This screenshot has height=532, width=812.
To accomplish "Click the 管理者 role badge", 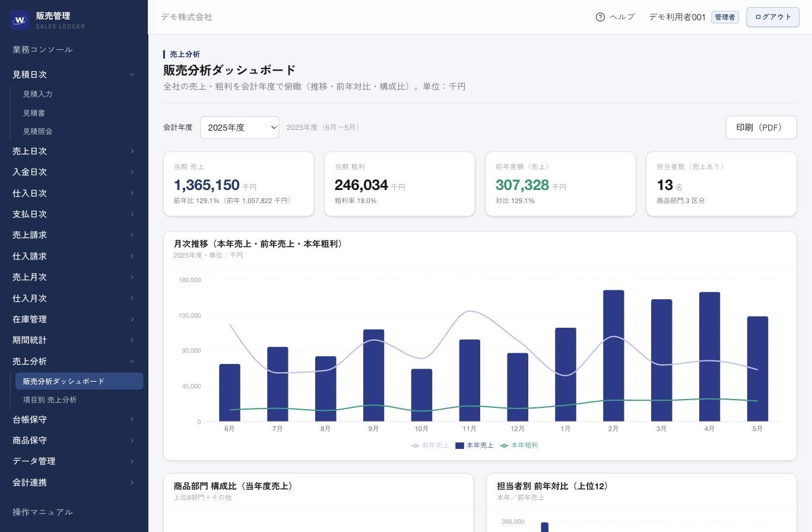I will [x=725, y=17].
